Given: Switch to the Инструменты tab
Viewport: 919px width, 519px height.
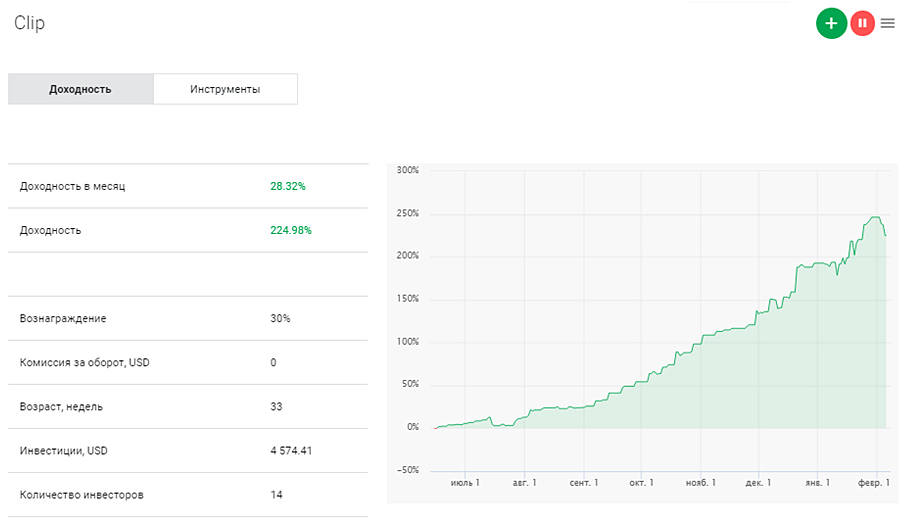Looking at the screenshot, I should (225, 89).
